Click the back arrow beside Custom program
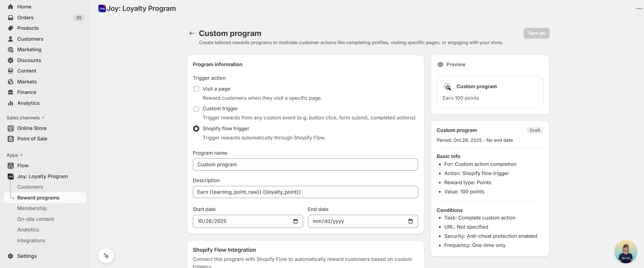This screenshot has height=268, width=644. 192,33
